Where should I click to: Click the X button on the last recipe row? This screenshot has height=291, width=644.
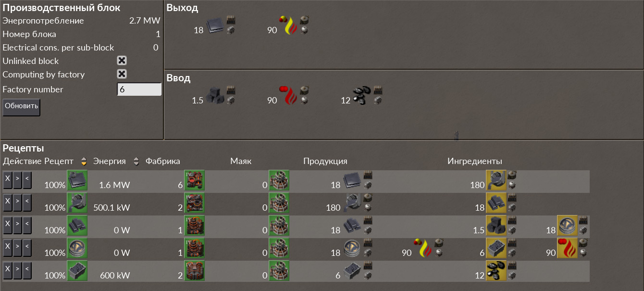[7, 270]
